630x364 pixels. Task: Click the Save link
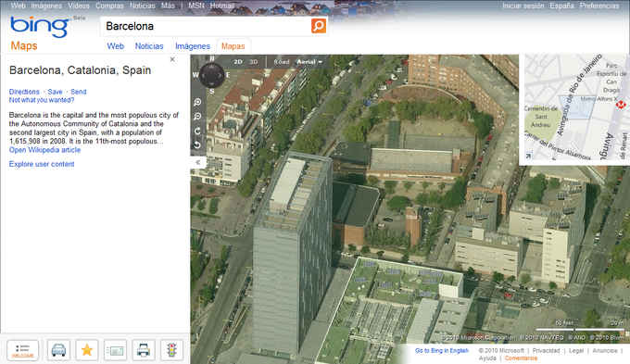pos(55,92)
